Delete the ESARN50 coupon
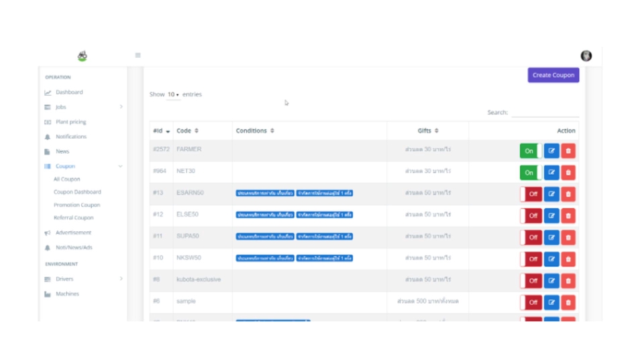Viewport: 644px width, 362px height. [x=568, y=194]
